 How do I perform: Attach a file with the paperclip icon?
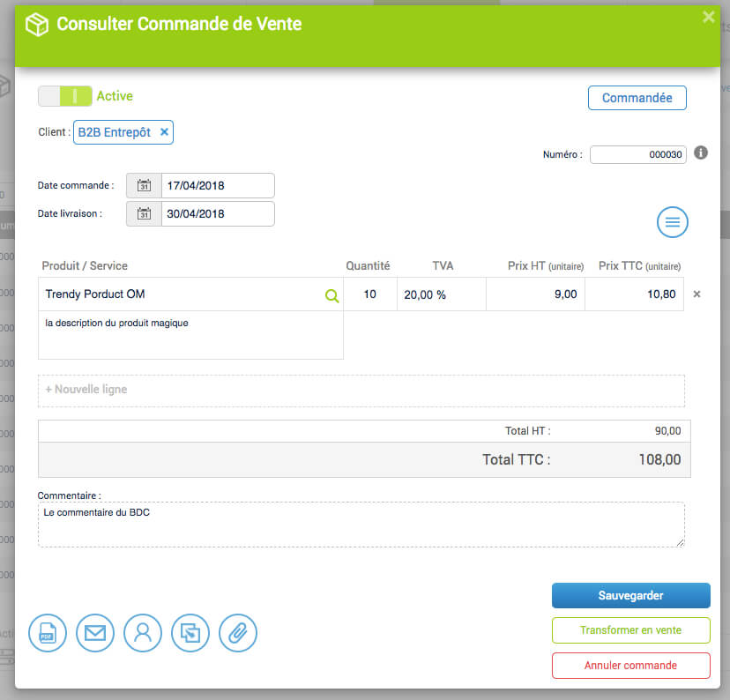click(237, 633)
